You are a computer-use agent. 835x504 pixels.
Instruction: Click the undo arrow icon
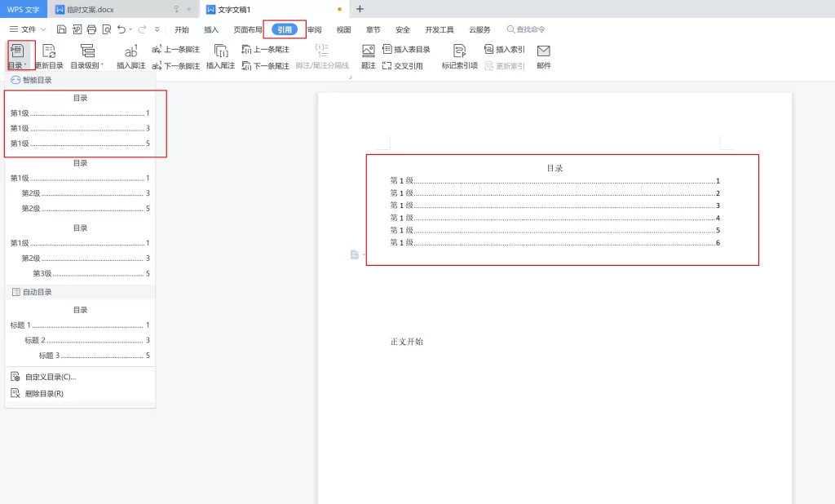121,29
